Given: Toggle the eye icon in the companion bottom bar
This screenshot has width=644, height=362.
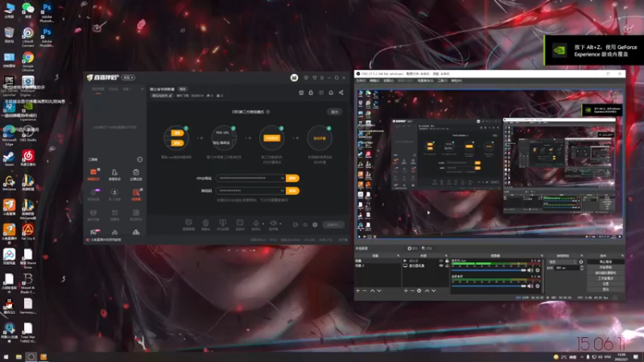Looking at the screenshot, I should coord(305,224).
